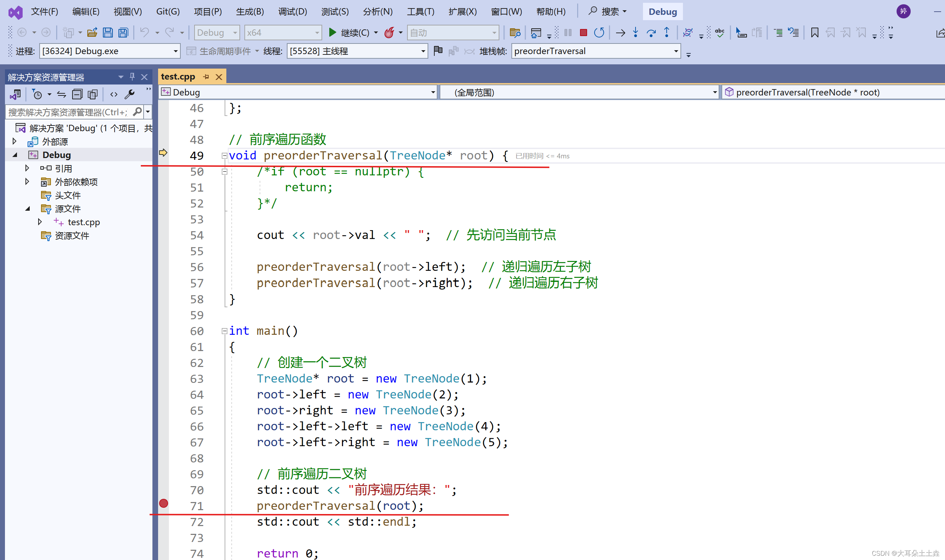Click the undo arrow icon
The image size is (945, 560).
click(145, 33)
